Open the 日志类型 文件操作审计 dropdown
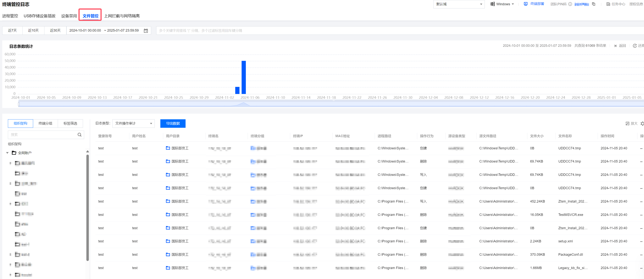644x279 pixels. 133,123
